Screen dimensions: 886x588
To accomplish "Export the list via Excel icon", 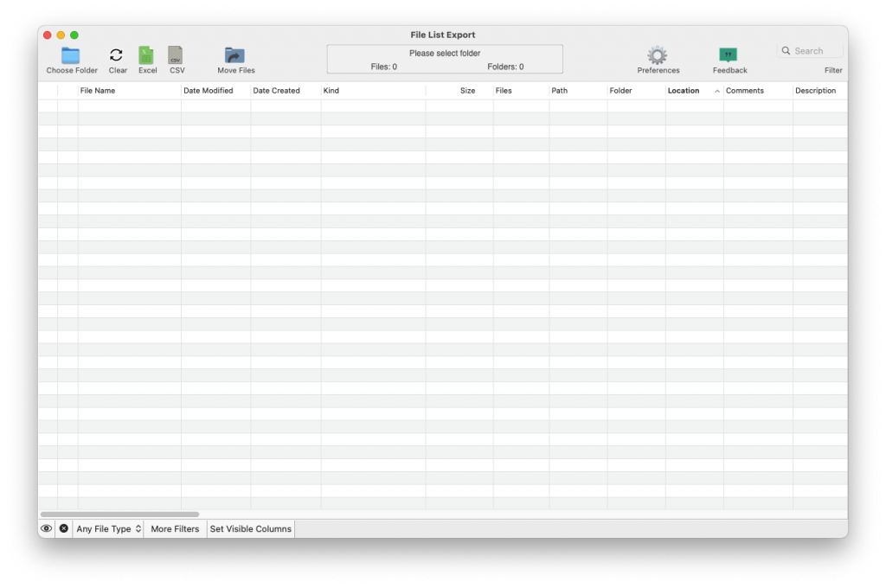I will tap(146, 55).
